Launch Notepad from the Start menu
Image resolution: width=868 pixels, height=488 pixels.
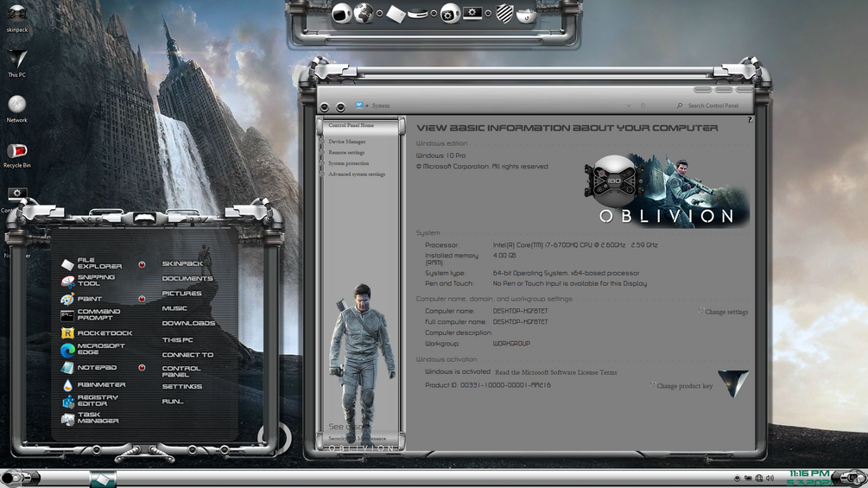[89, 367]
